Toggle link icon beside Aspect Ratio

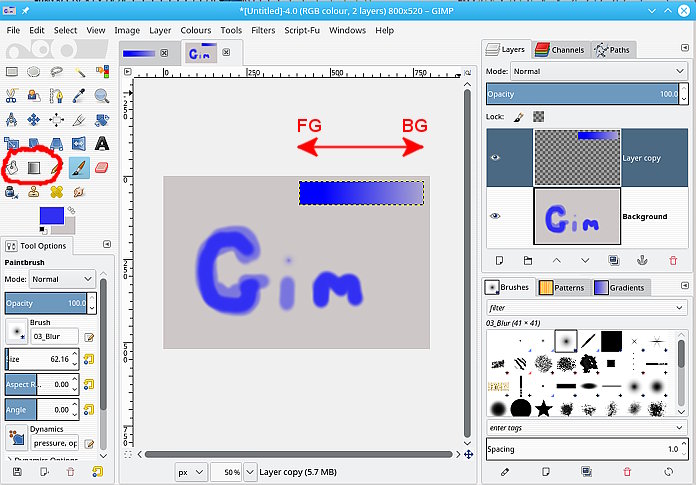pos(89,384)
